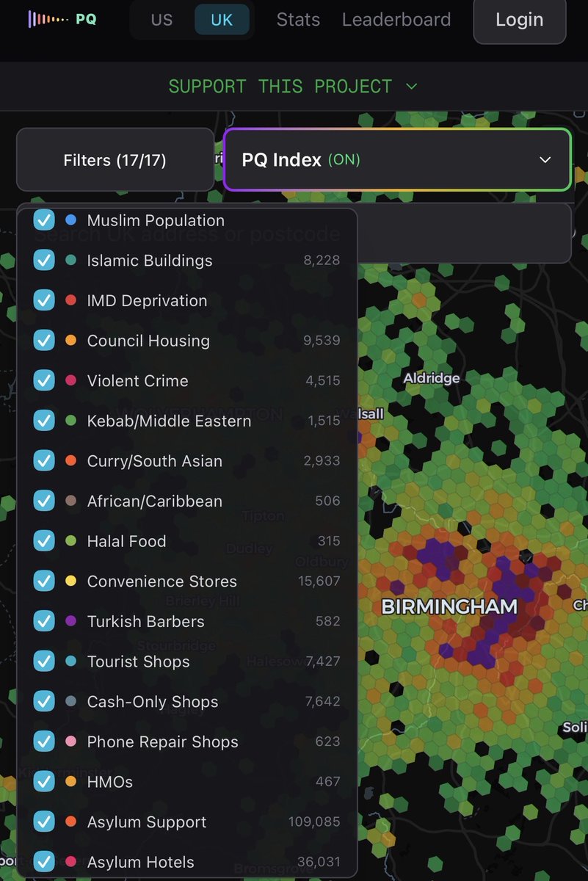Click the Halal Food label

[126, 541]
